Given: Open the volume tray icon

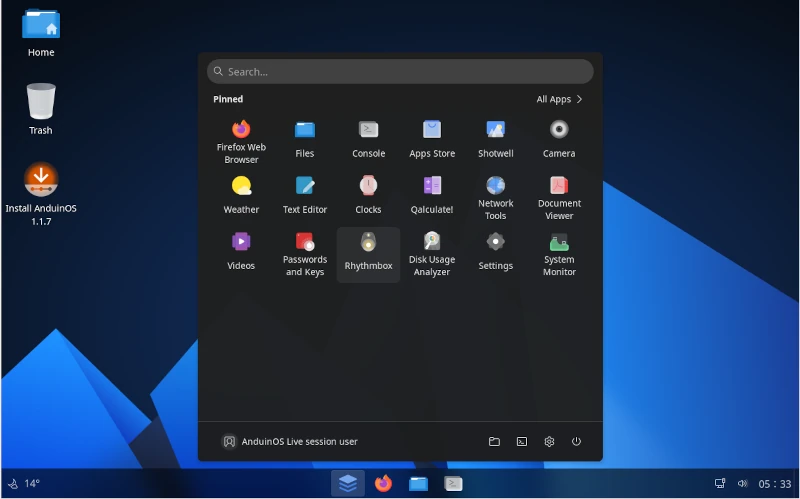Looking at the screenshot, I should tap(742, 483).
